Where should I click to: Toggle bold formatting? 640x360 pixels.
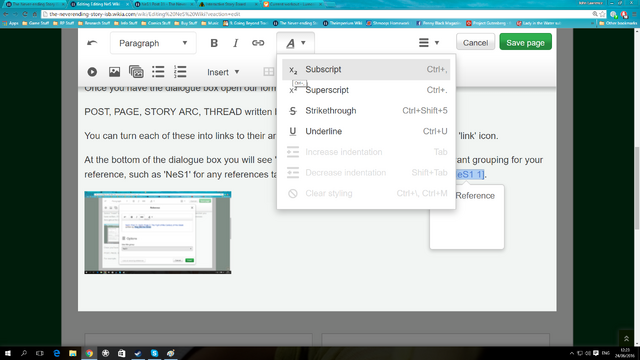coord(214,43)
